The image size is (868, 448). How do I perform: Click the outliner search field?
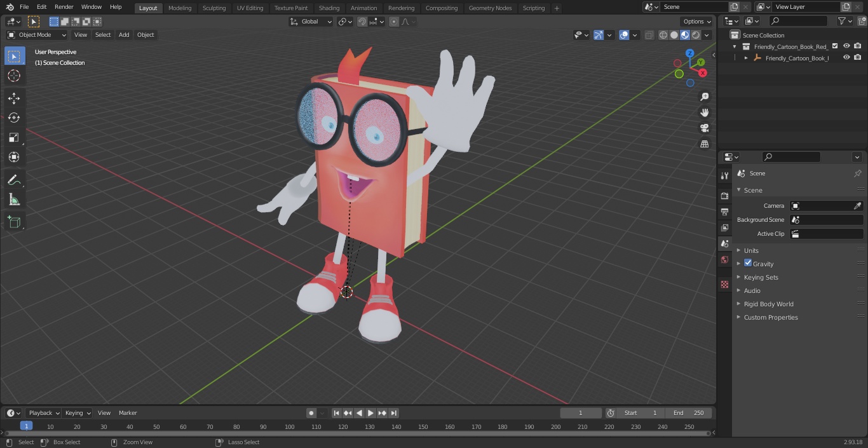coord(797,21)
